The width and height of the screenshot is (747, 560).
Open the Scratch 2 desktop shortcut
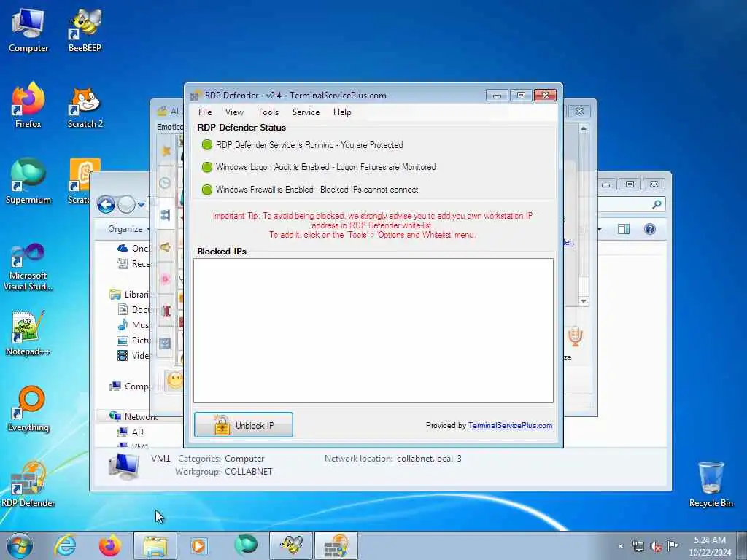[85, 107]
